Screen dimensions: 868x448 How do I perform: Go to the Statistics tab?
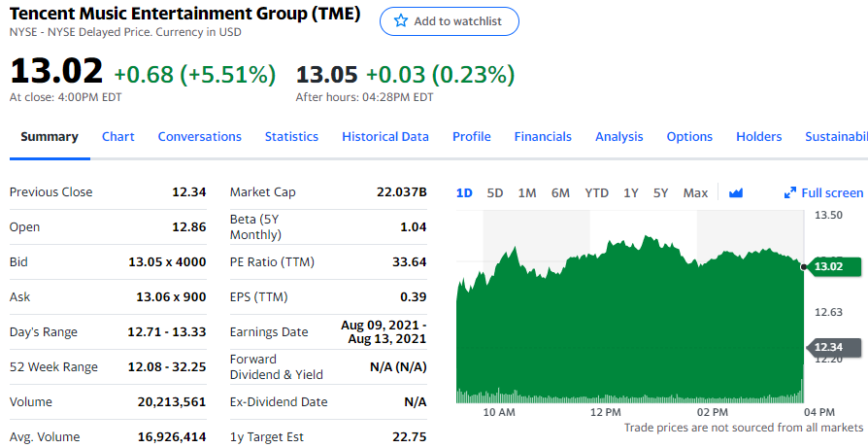tap(291, 137)
